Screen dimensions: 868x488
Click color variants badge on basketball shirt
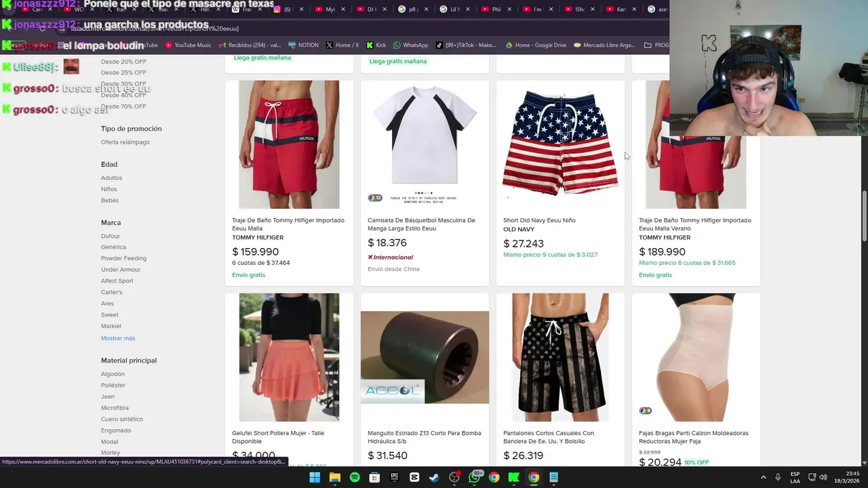[375, 198]
